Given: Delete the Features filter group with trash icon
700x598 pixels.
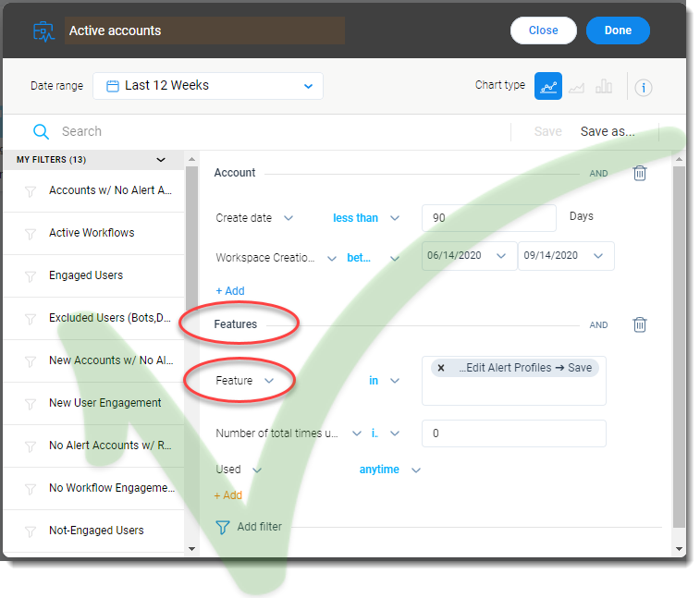Looking at the screenshot, I should tap(640, 324).
